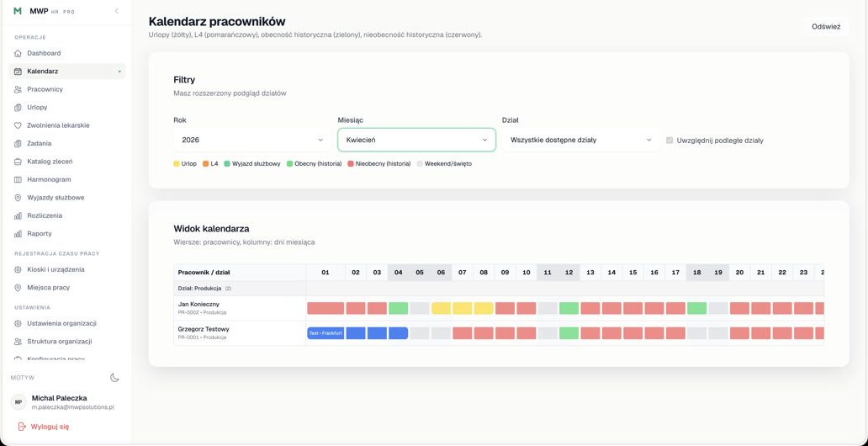Click the Miejsca pracy location icon

(x=18, y=288)
